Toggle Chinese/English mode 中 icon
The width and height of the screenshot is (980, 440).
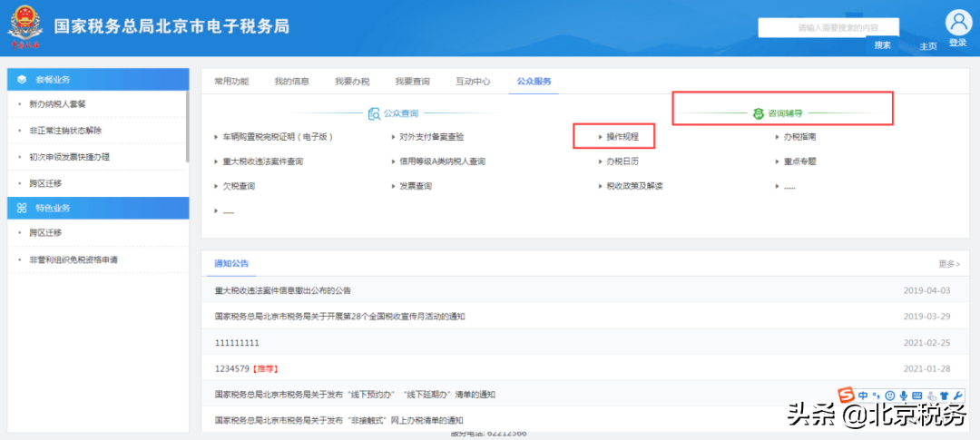pyautogui.click(x=863, y=395)
